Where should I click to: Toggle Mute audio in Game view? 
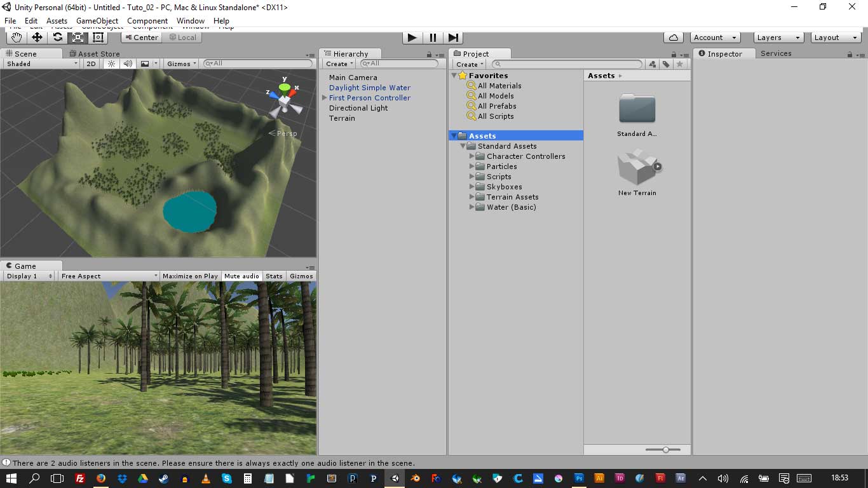(241, 276)
